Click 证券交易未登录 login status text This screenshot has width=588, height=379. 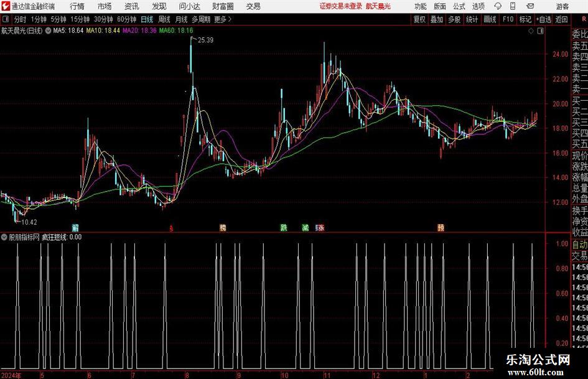(341, 6)
